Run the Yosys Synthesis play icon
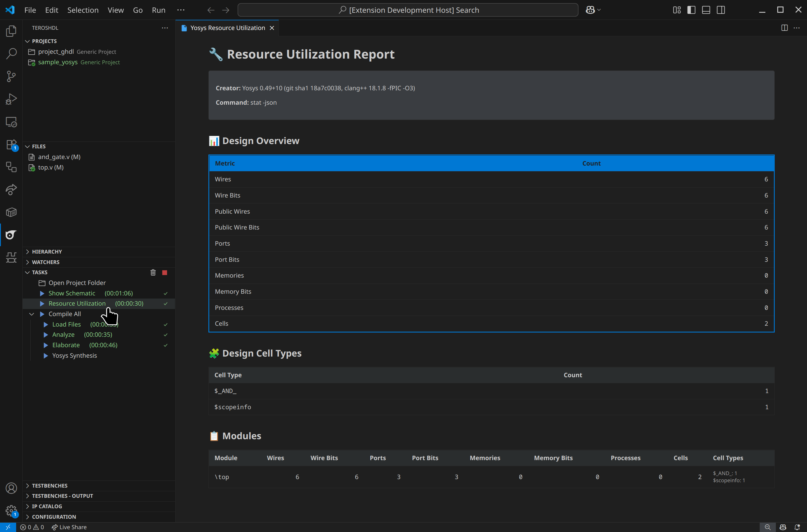Screen dimensions: 807x532 tap(46, 356)
